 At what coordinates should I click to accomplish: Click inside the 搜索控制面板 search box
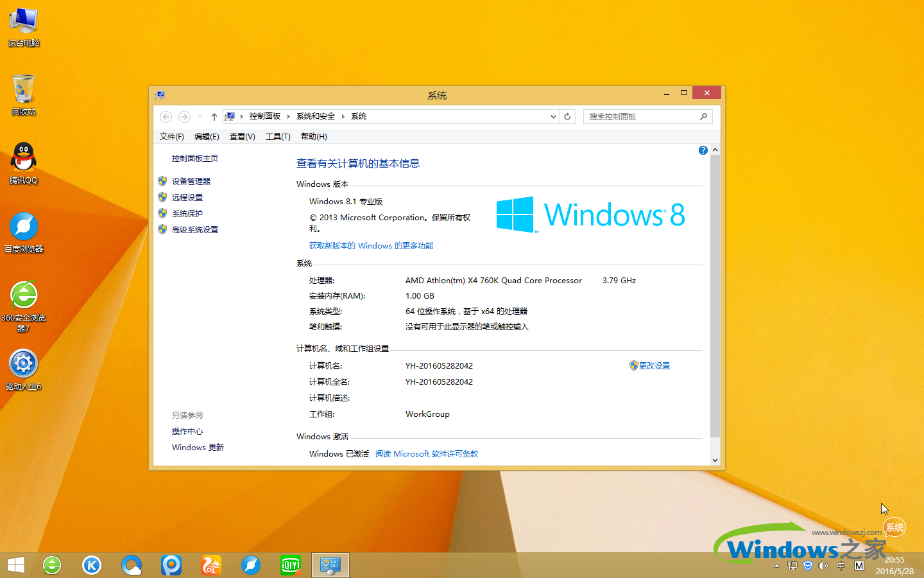tap(642, 116)
